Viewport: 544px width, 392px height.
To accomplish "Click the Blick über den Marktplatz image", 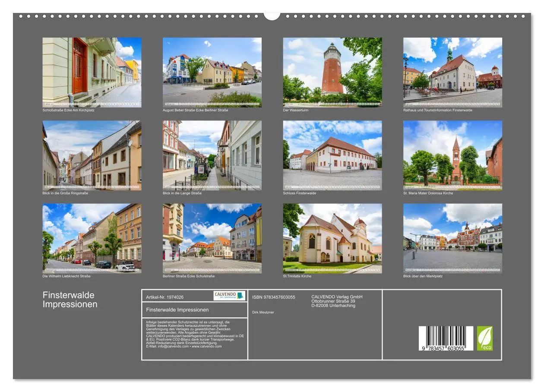I will pos(452,238).
